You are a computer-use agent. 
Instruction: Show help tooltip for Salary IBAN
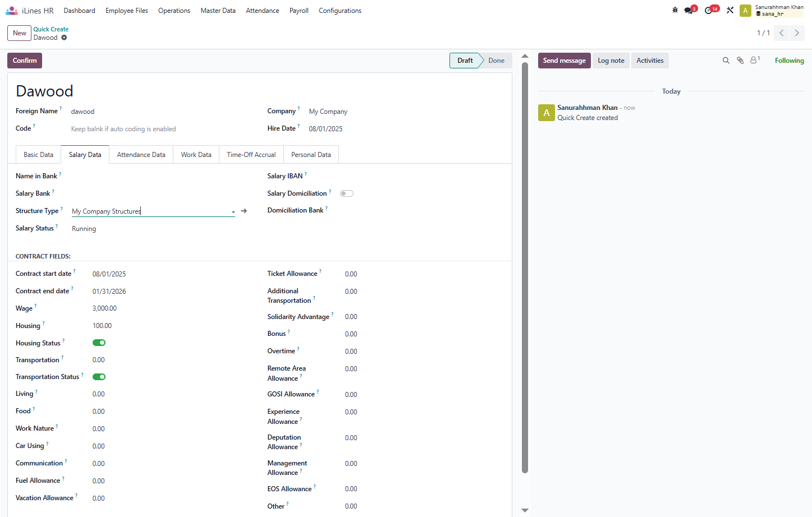(306, 174)
